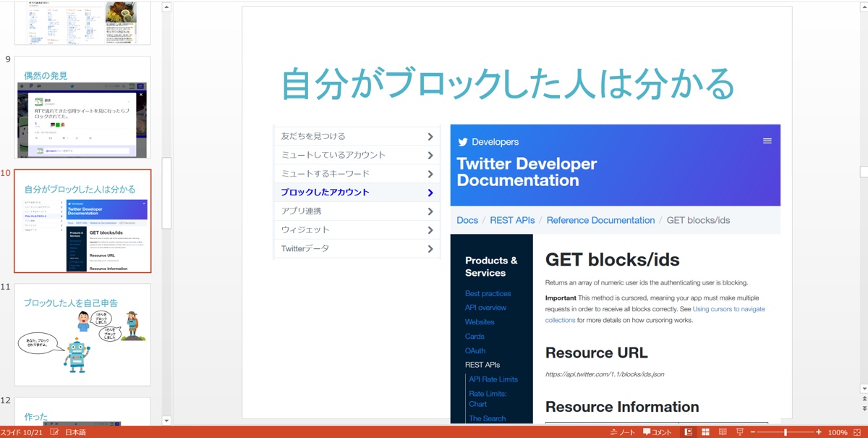Click the chevron on the アプリ連携 row
The height and width of the screenshot is (438, 868).
pos(430,211)
